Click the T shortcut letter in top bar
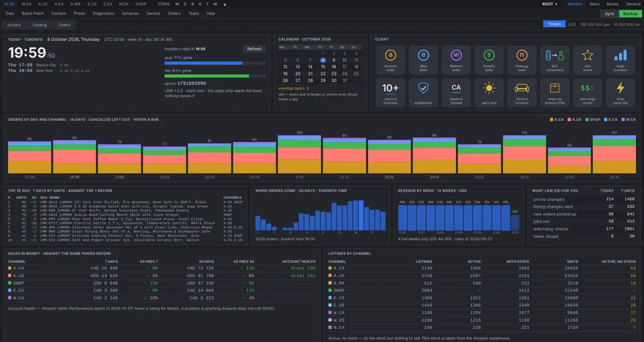 (207, 4)
